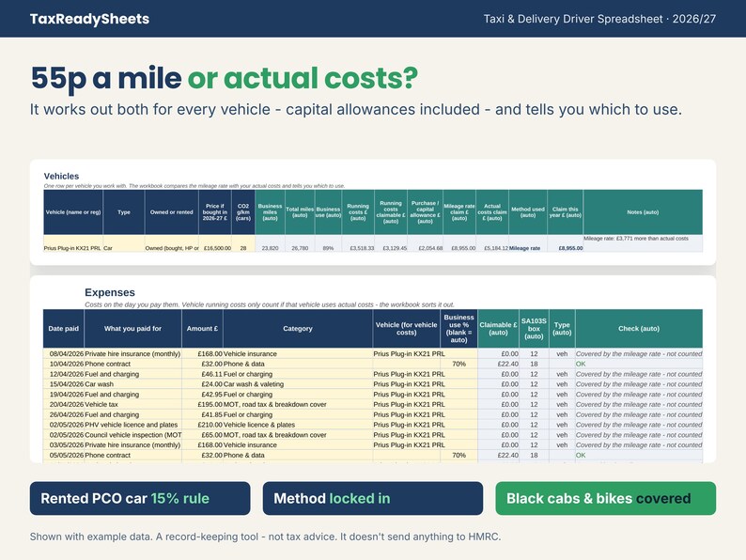Click the 'Black cabs & bikes covered' badge
Image resolution: width=746 pixels, height=560 pixels.
point(605,498)
